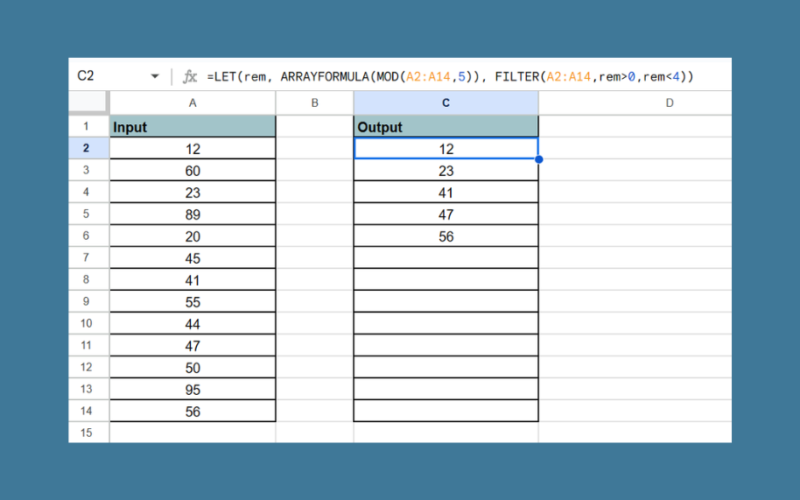The height and width of the screenshot is (500, 800).
Task: Open the Name box dropdown arrow
Action: pyautogui.click(x=155, y=76)
